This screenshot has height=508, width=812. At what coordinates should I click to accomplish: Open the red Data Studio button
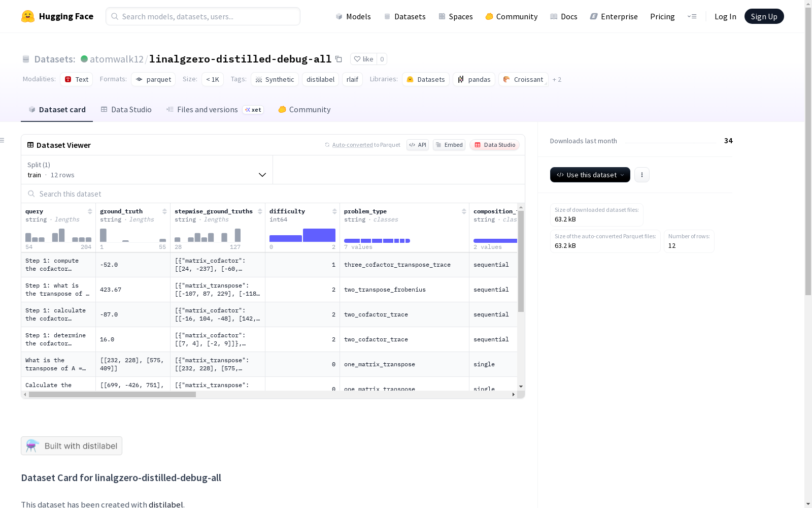[495, 145]
